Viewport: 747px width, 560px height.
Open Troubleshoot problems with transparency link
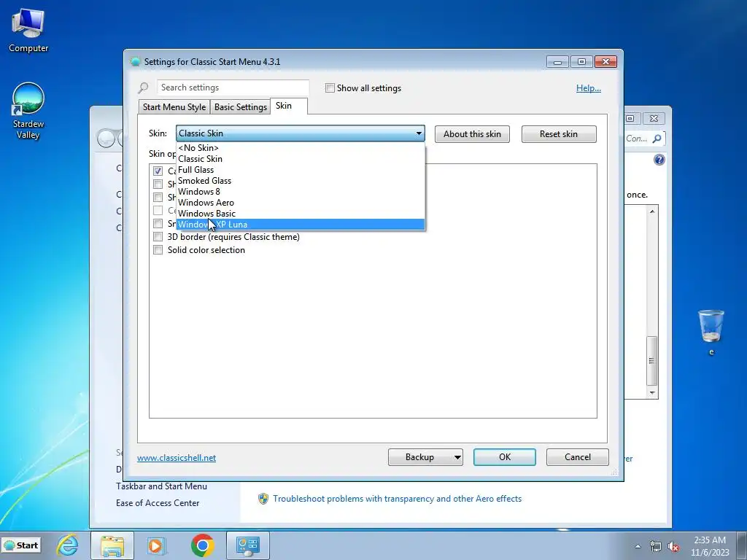[x=398, y=499]
